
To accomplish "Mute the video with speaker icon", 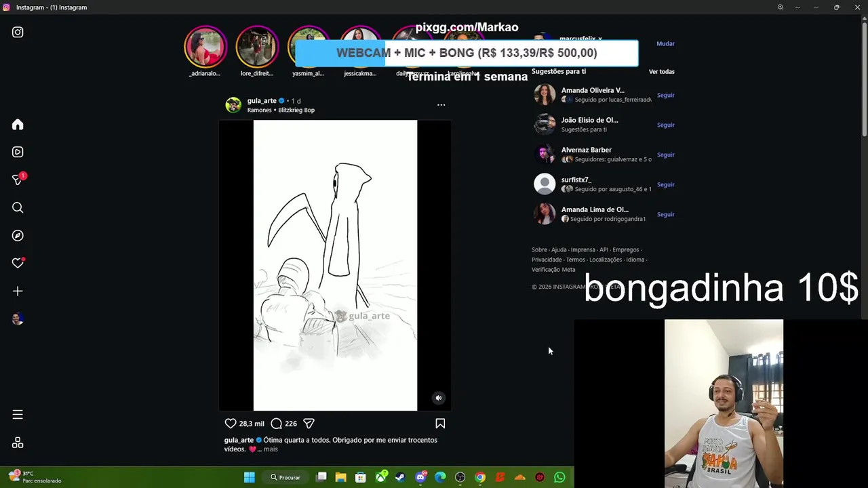I will (438, 398).
